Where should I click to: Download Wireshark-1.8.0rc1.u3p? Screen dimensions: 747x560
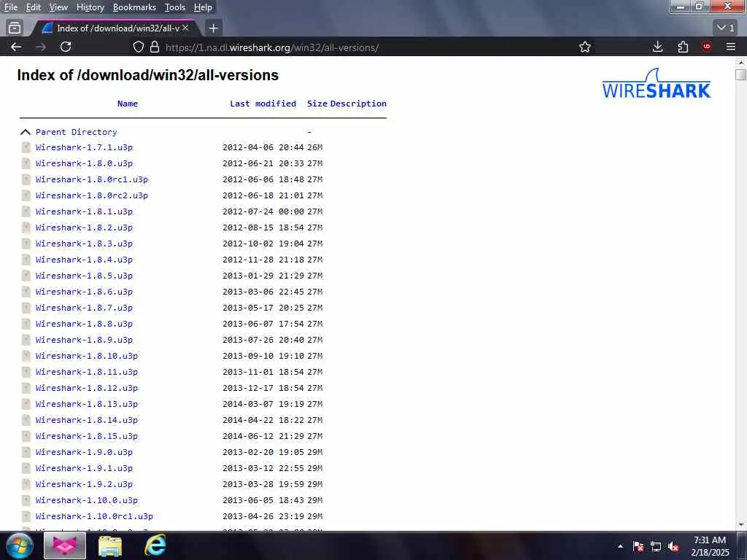tap(92, 179)
